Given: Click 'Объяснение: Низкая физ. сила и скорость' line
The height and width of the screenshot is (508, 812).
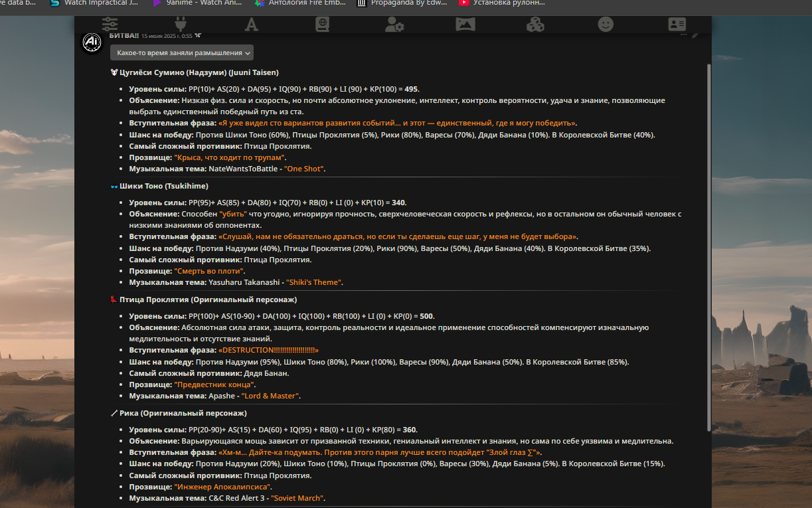Looking at the screenshot, I should 397,106.
